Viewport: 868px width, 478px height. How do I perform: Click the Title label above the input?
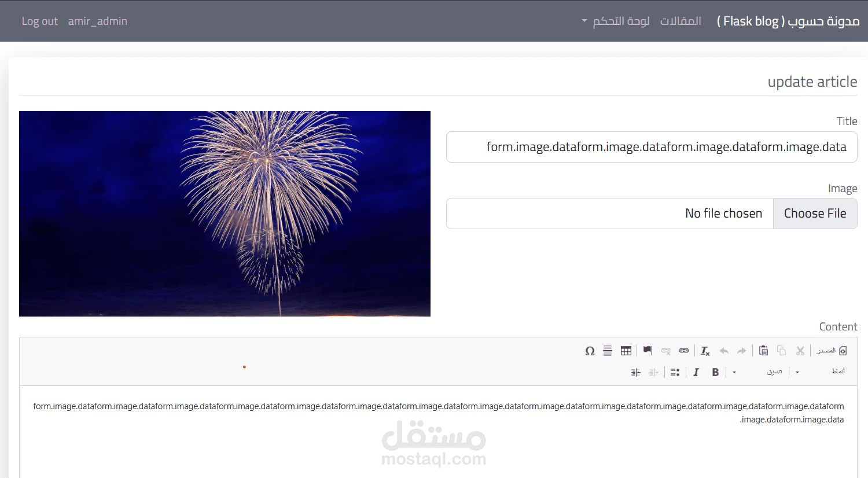tap(847, 121)
